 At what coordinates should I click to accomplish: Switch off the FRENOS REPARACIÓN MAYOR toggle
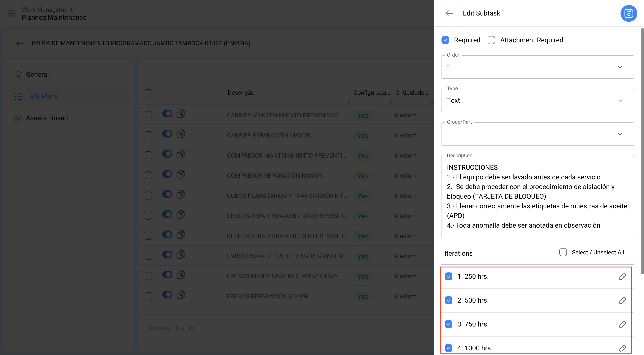click(167, 295)
